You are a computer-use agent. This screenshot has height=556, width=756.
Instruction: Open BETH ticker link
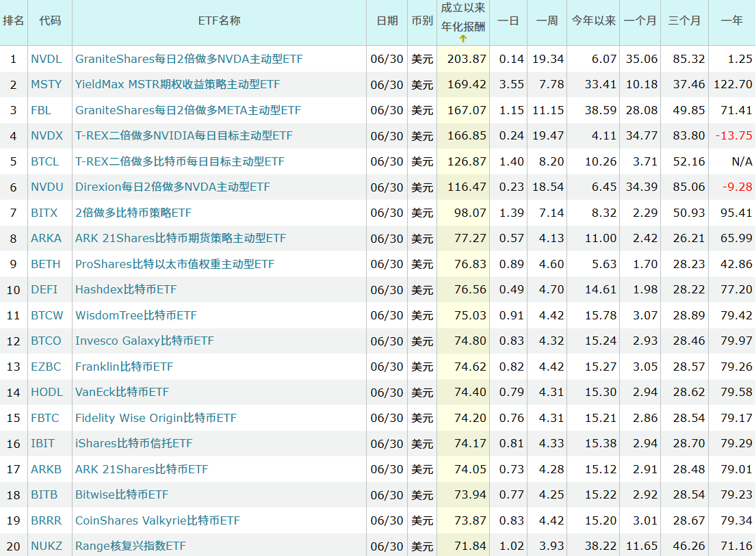coord(46,264)
